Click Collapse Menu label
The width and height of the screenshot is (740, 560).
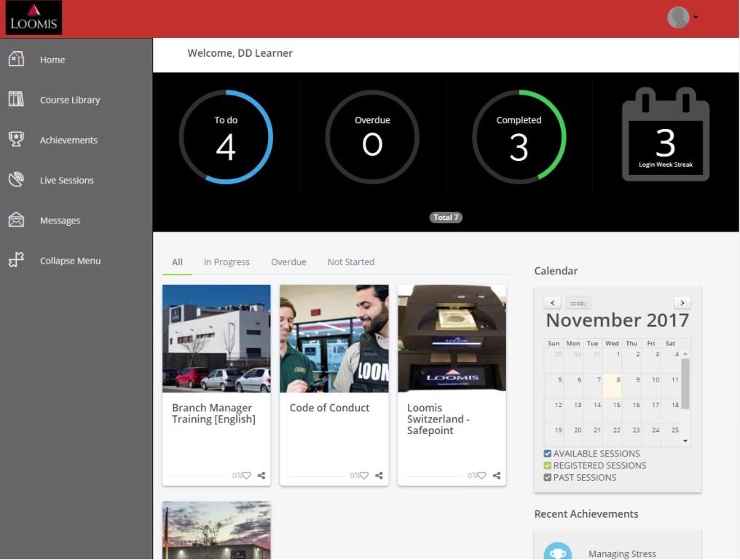(70, 261)
